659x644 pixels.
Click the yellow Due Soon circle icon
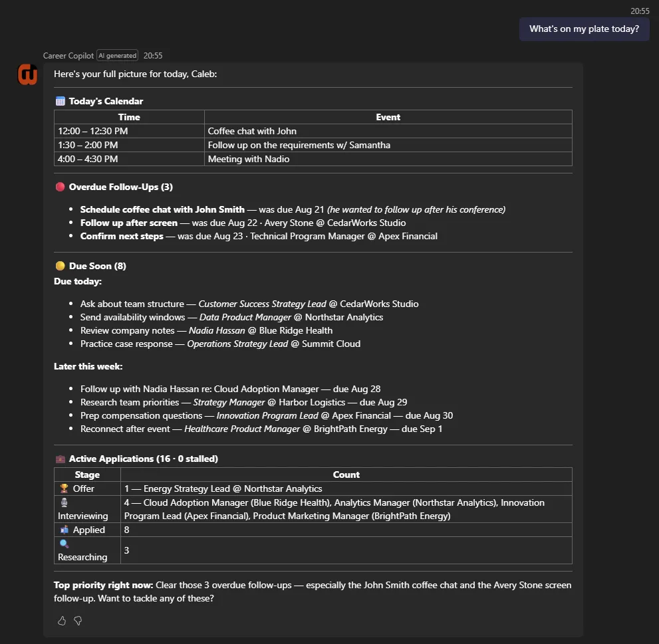[x=60, y=266]
